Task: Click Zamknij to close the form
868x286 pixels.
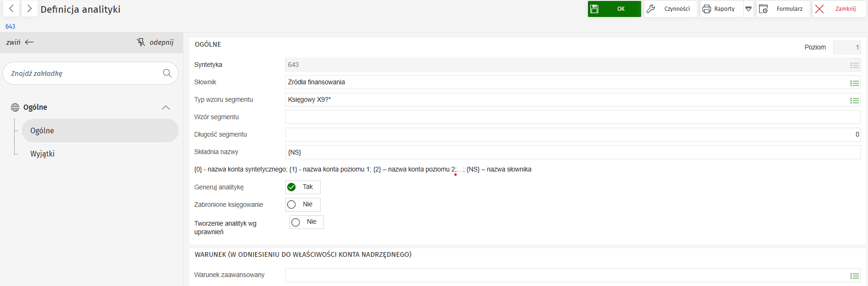Action: [839, 9]
